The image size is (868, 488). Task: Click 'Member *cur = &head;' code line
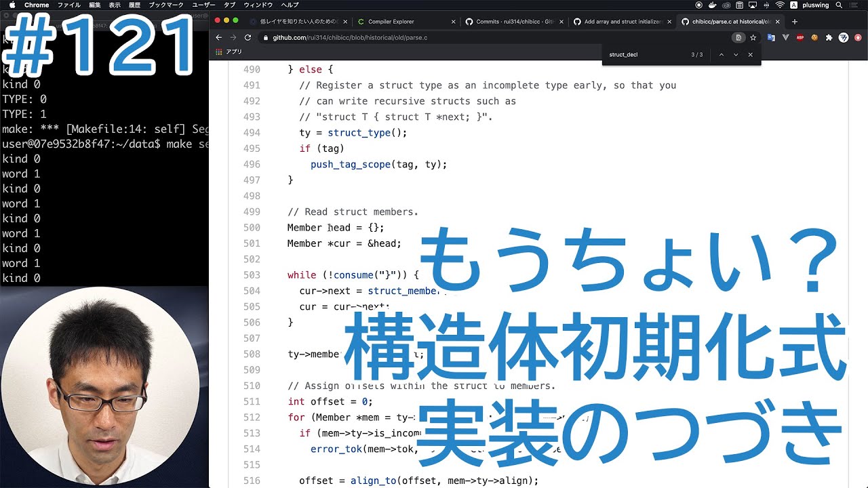344,243
